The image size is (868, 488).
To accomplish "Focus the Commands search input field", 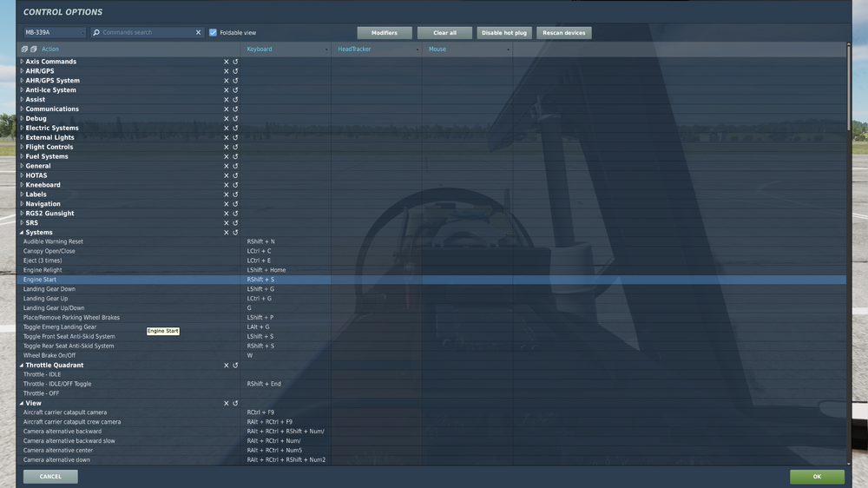I will (147, 33).
